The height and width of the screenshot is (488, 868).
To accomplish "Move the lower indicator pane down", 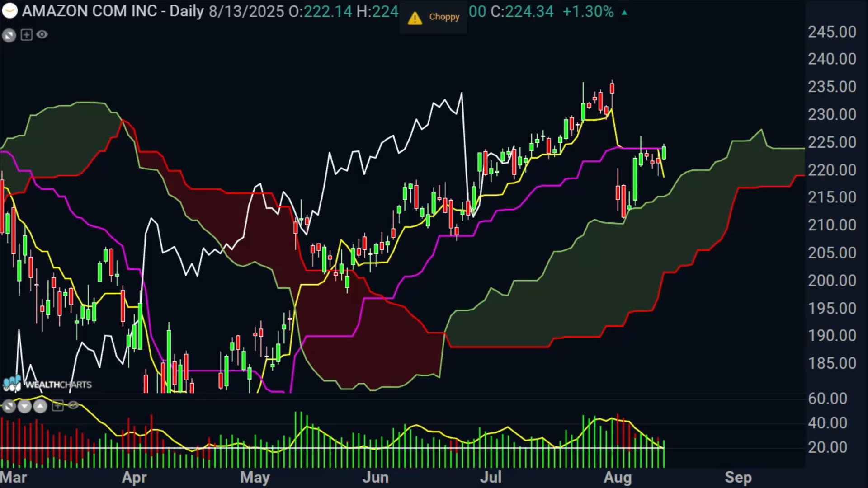I will pos(24,406).
